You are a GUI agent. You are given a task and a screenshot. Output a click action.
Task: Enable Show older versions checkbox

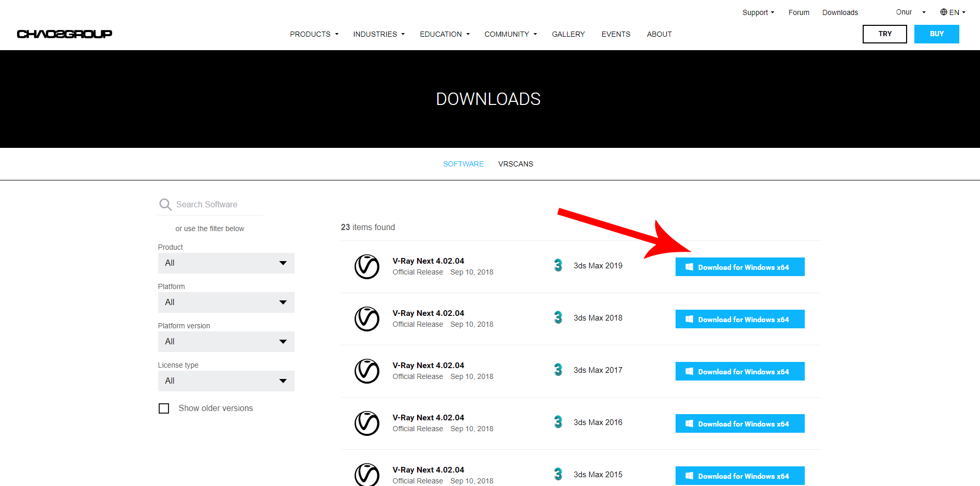coord(164,408)
